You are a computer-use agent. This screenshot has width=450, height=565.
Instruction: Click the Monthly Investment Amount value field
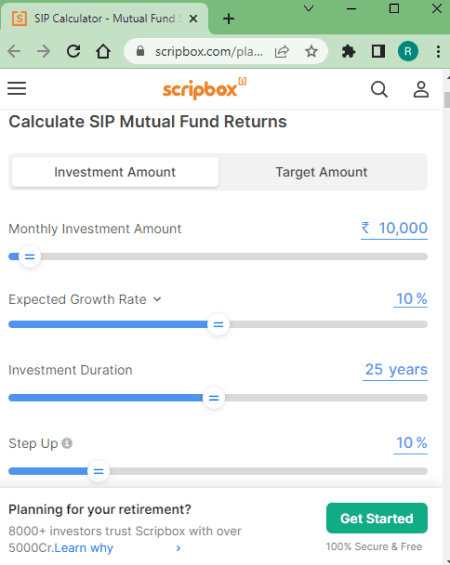click(x=394, y=228)
